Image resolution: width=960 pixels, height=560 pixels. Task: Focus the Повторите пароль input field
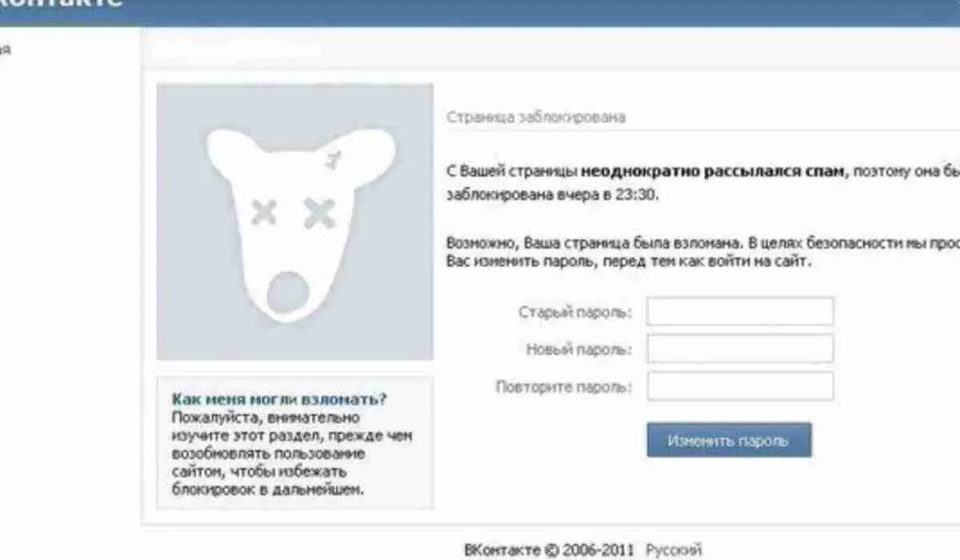740,386
